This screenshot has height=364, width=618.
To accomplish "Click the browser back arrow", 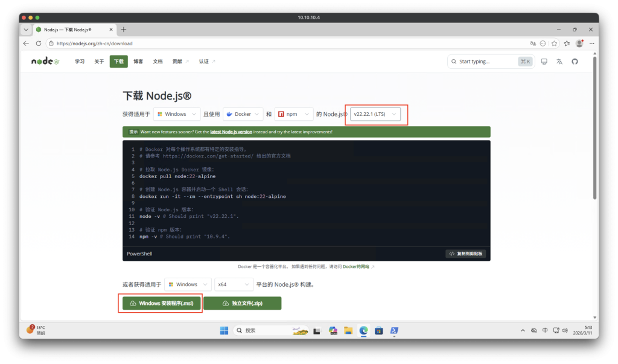I will [x=26, y=43].
